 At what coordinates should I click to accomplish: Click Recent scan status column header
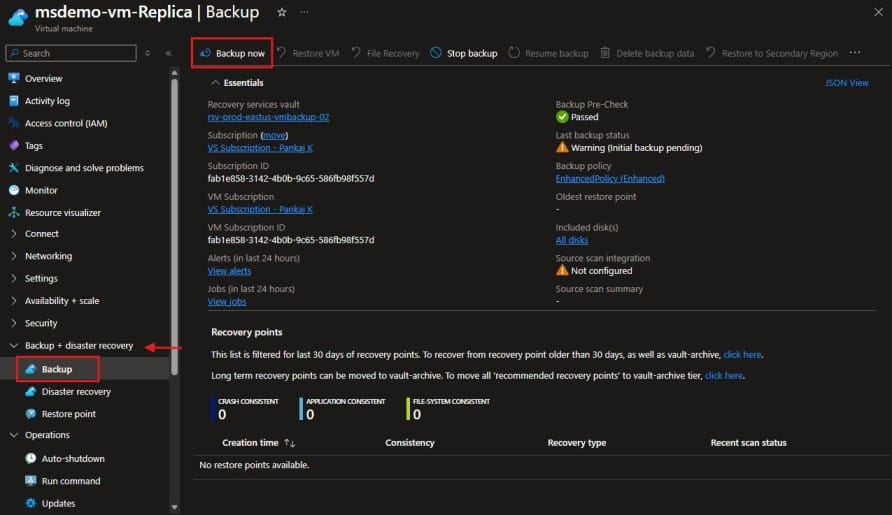pos(749,443)
